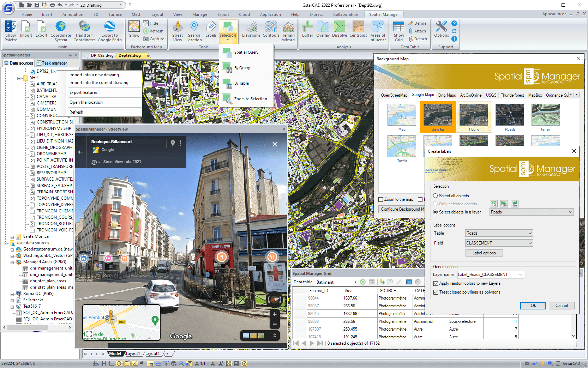Select the Traffic map thumbnail
588x368 pixels.
click(402, 149)
